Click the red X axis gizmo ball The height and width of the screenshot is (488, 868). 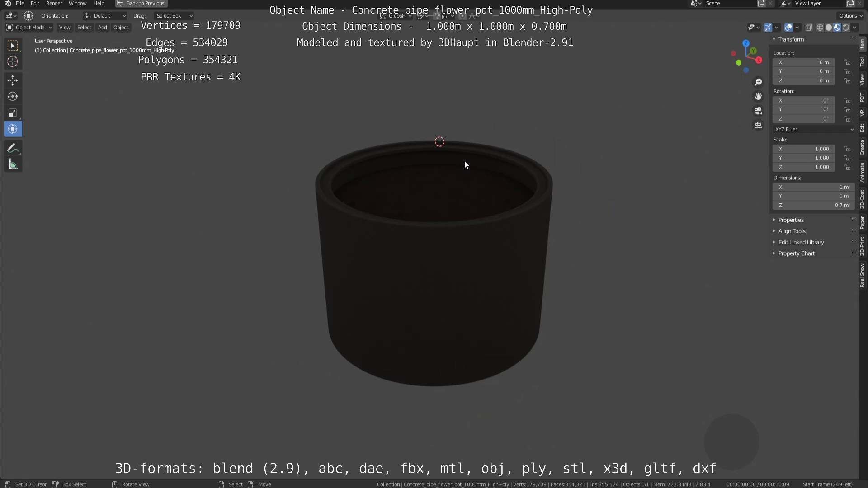point(759,60)
